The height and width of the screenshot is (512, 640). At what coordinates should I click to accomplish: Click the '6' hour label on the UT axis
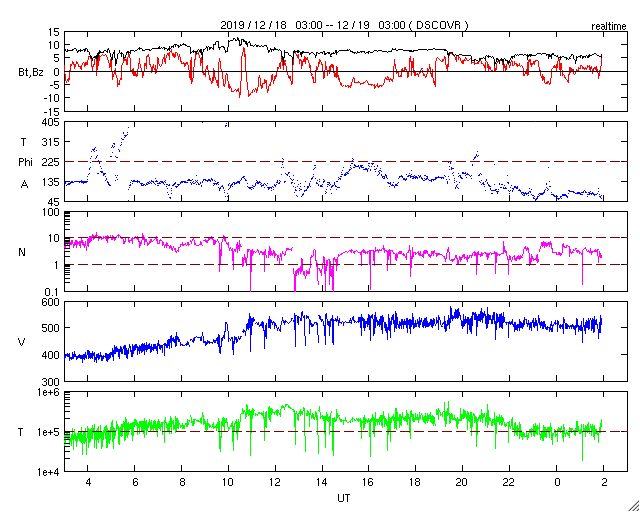point(135,482)
